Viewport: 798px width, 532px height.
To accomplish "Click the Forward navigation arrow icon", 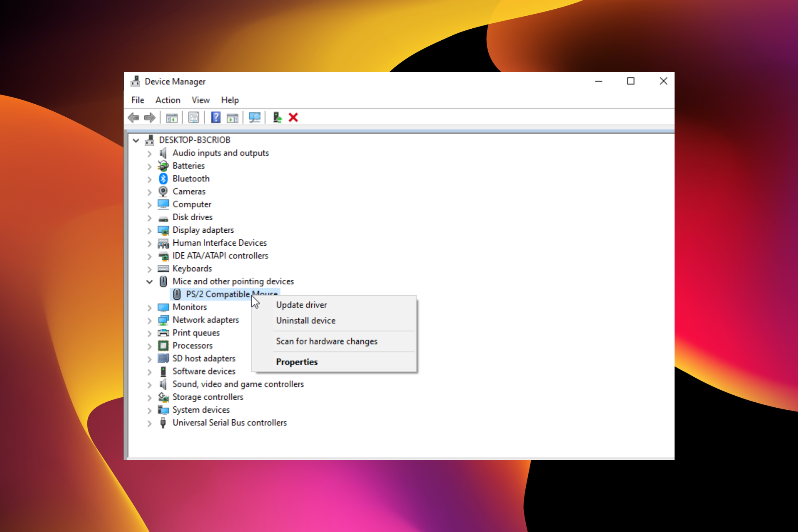I will (150, 117).
